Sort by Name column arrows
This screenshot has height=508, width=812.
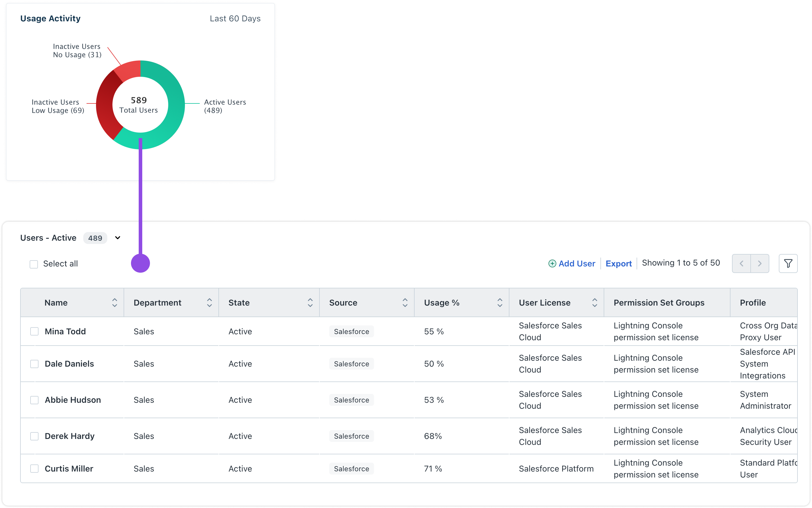point(115,303)
